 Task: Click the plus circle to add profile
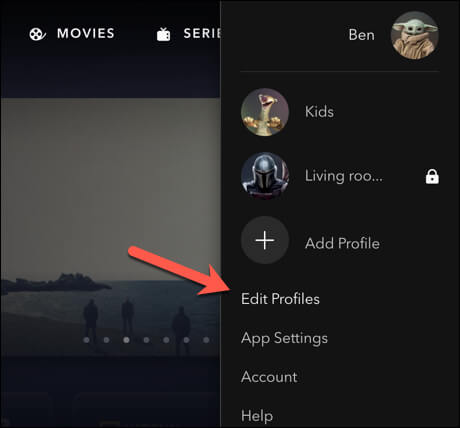coord(265,240)
